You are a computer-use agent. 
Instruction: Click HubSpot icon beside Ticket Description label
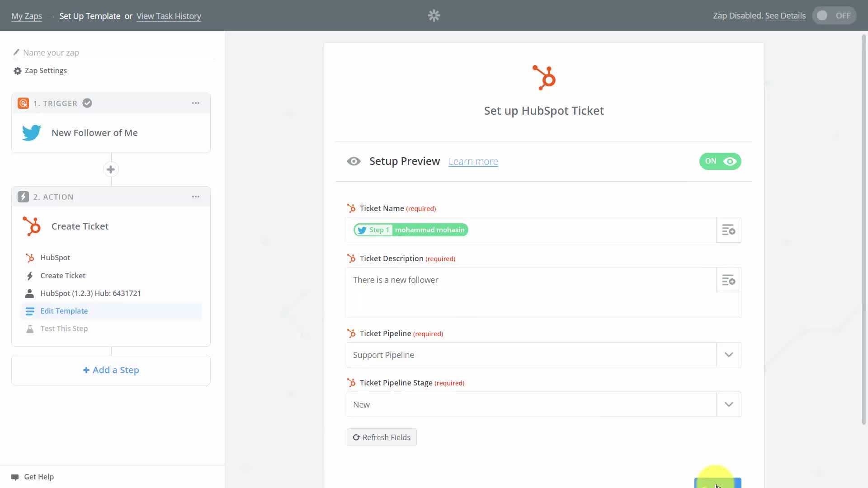pyautogui.click(x=351, y=258)
